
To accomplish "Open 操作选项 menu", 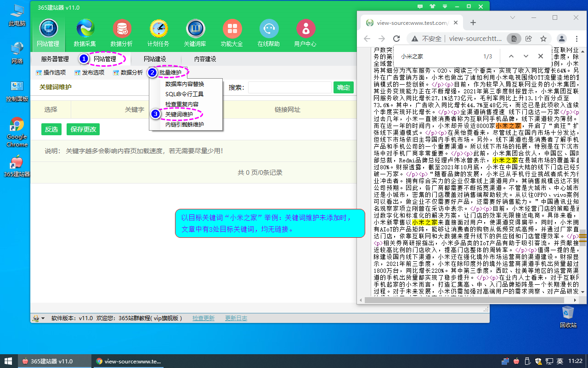I will point(51,72).
